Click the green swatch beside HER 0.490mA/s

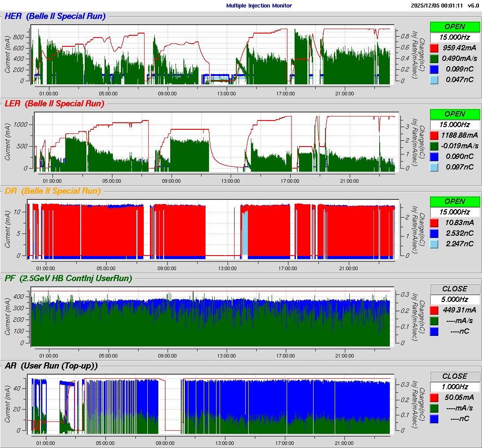(434, 58)
